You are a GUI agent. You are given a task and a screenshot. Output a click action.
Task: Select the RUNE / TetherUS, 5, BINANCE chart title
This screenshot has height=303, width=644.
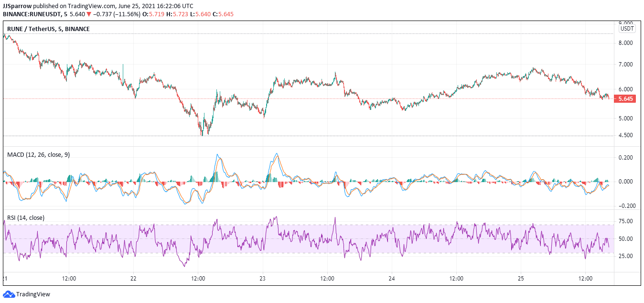[x=48, y=29]
